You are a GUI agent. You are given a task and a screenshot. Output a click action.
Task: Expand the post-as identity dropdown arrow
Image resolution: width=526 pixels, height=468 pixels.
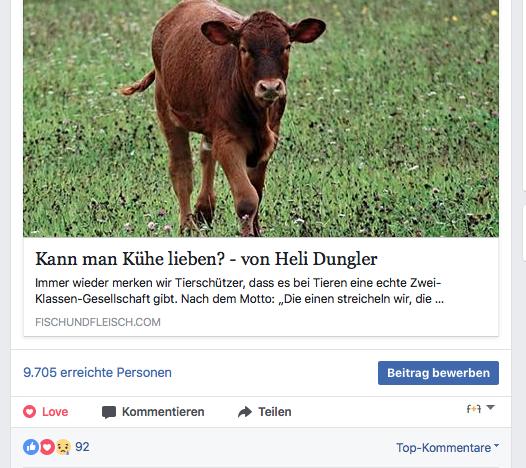click(490, 408)
